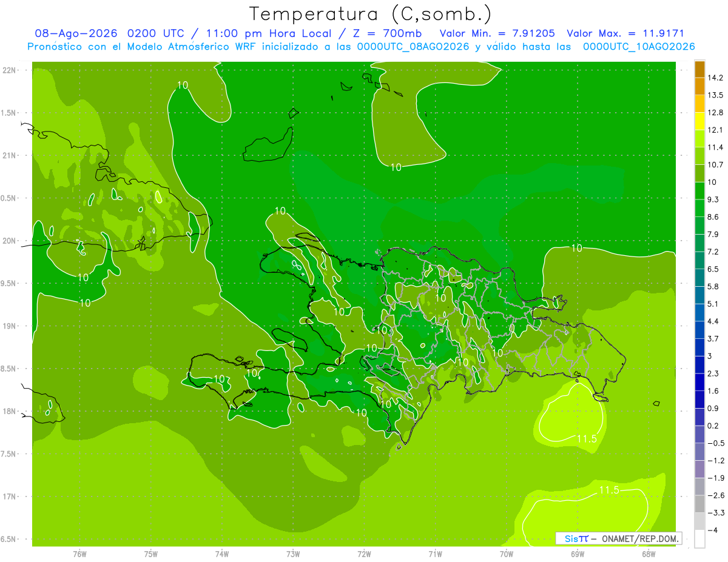Click the gray swatch between -2.6 and -3.3

coord(699,504)
